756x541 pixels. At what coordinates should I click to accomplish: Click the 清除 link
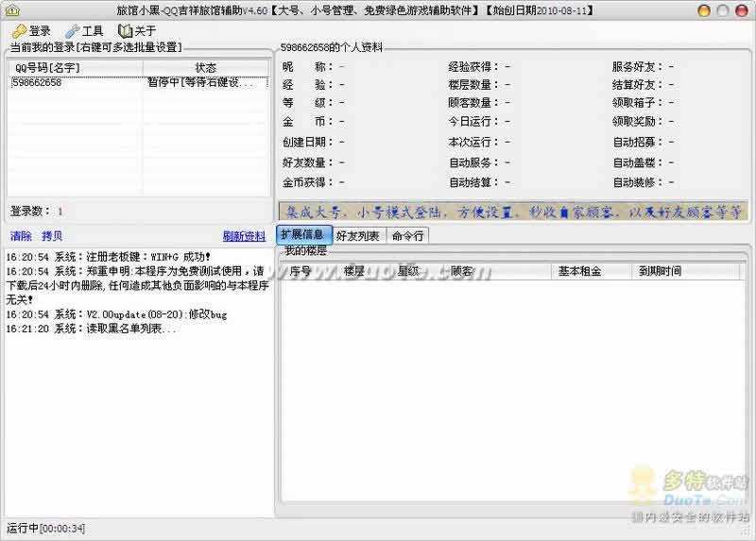[x=21, y=236]
